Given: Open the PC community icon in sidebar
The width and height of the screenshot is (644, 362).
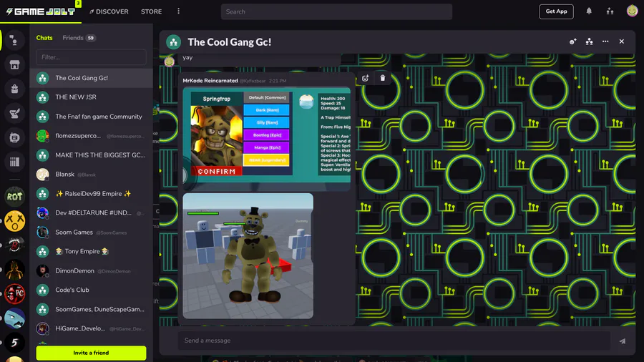Looking at the screenshot, I should [14, 294].
